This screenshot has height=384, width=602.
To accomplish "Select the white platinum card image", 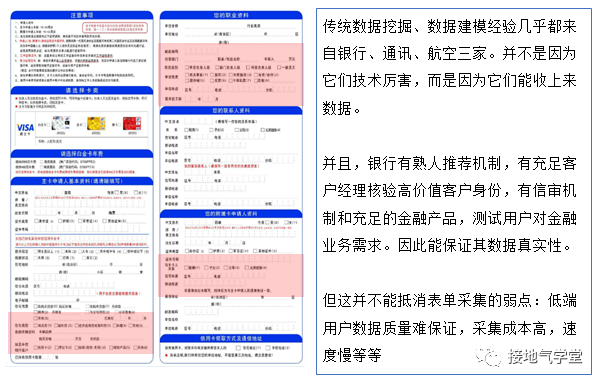I will pyautogui.click(x=61, y=123).
